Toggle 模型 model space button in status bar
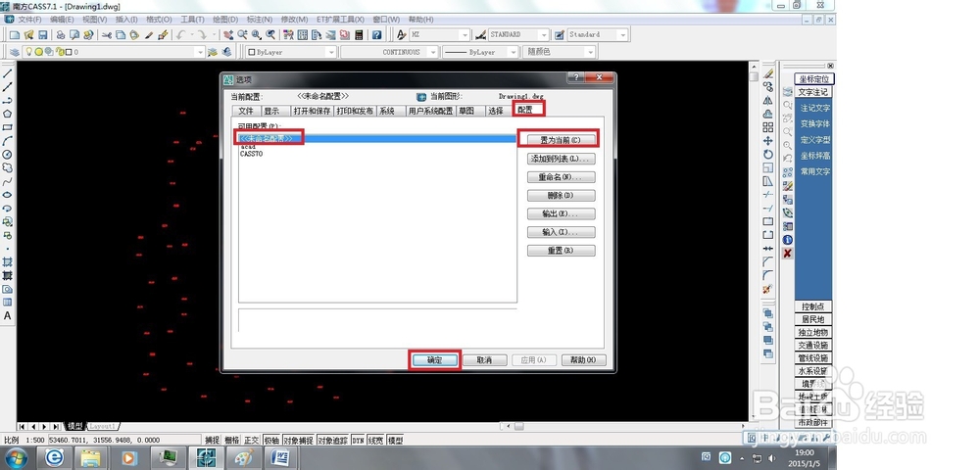The height and width of the screenshot is (470, 980). pyautogui.click(x=395, y=440)
